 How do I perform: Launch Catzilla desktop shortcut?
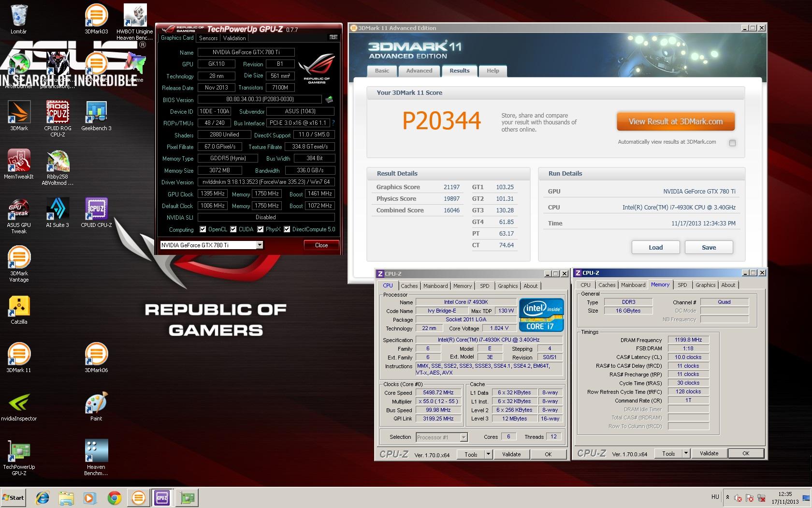[x=19, y=310]
